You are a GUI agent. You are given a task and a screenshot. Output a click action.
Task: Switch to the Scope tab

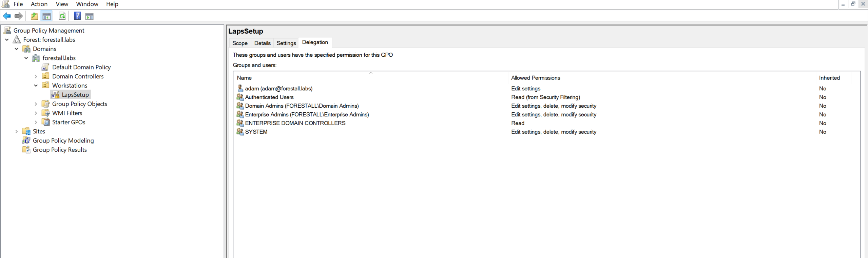click(x=240, y=43)
